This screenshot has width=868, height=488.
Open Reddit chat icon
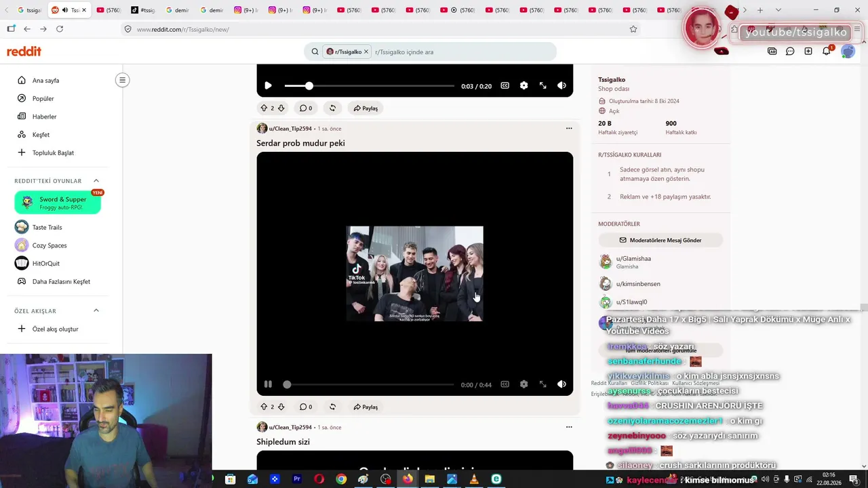[x=790, y=51]
